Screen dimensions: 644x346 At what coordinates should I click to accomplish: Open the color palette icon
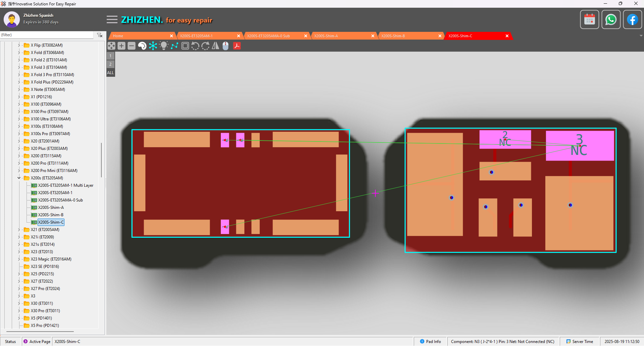point(142,46)
